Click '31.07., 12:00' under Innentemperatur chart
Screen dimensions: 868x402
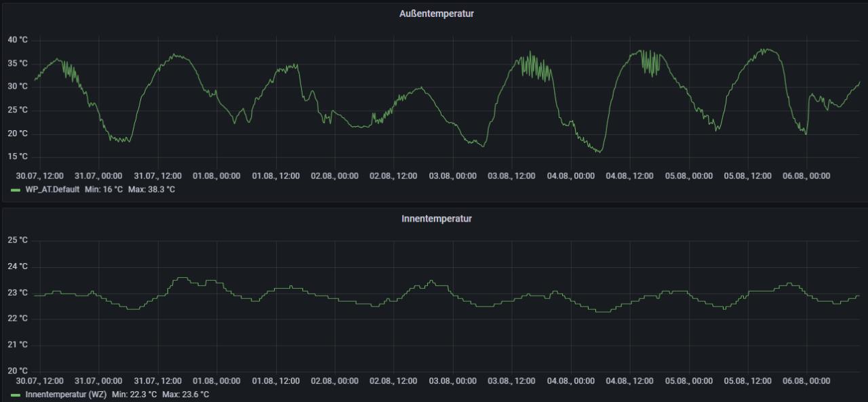(158, 382)
